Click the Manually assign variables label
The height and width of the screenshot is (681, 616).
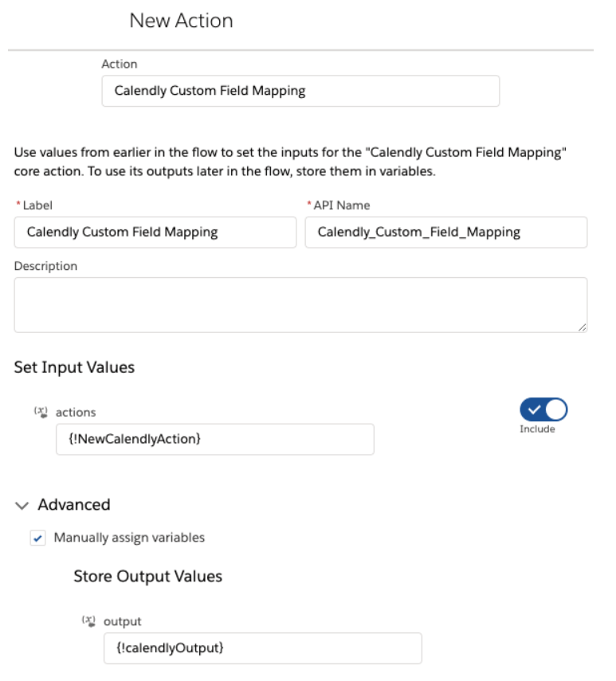tap(129, 538)
